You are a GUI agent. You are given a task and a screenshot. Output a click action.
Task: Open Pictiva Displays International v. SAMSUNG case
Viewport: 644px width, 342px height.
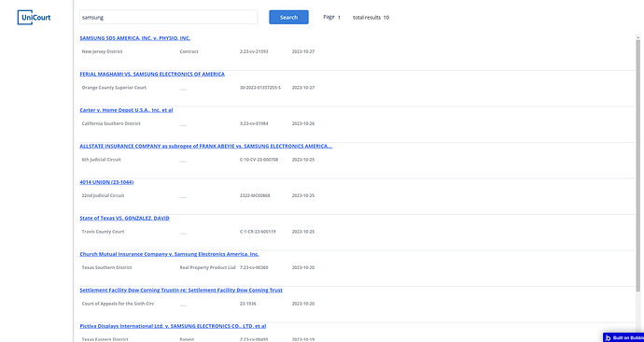click(x=173, y=326)
